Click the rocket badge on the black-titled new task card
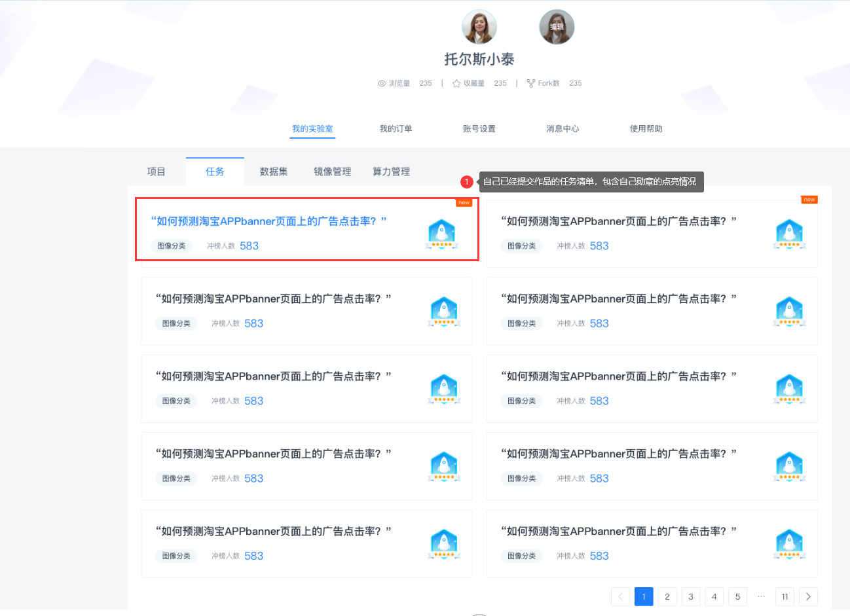850x616 pixels. [x=789, y=235]
